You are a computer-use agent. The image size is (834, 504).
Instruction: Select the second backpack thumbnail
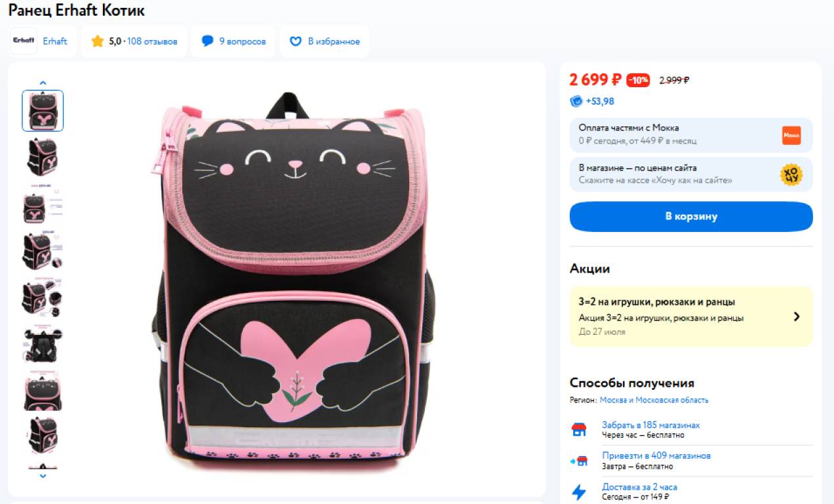tap(43, 157)
